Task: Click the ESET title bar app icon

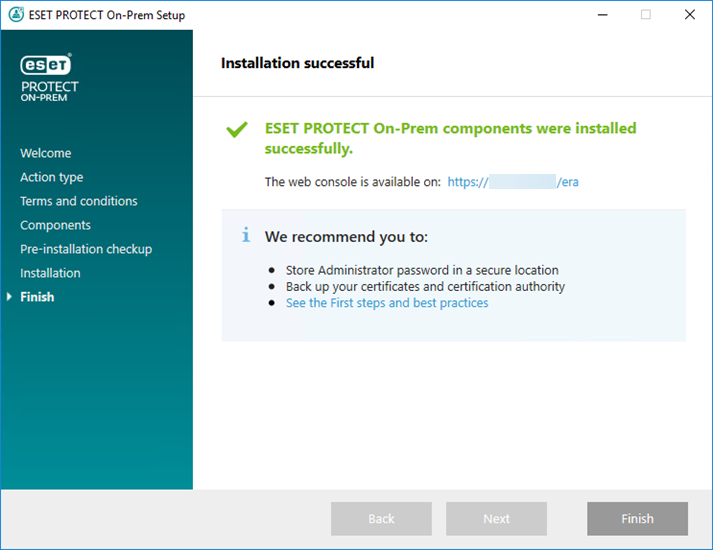Action: point(13,15)
